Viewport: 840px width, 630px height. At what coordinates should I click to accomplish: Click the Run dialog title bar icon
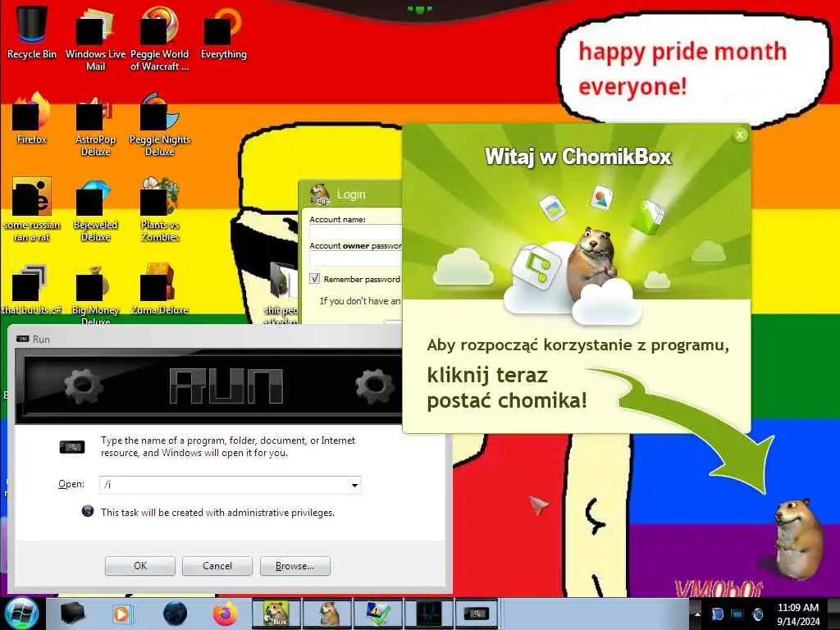pyautogui.click(x=22, y=339)
